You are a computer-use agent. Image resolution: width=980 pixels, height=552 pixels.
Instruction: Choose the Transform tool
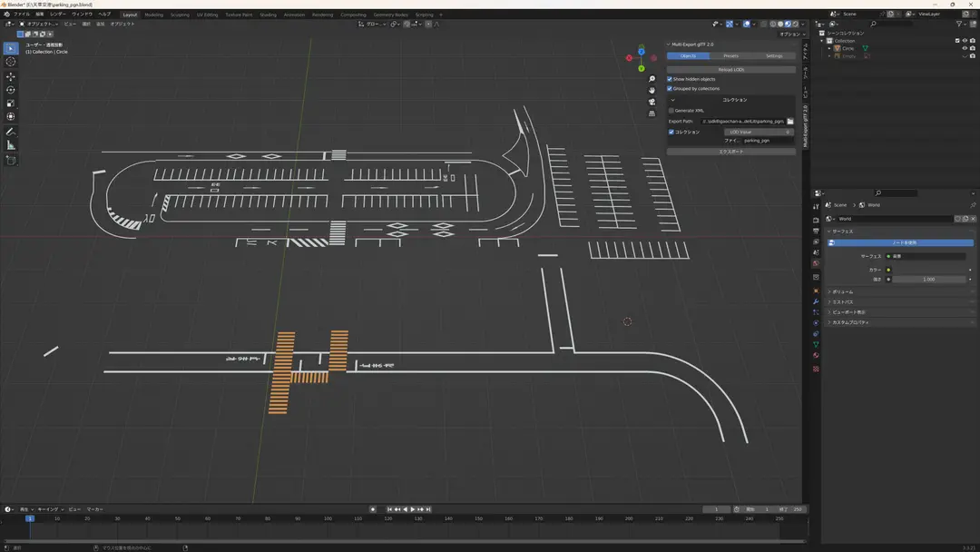[11, 117]
